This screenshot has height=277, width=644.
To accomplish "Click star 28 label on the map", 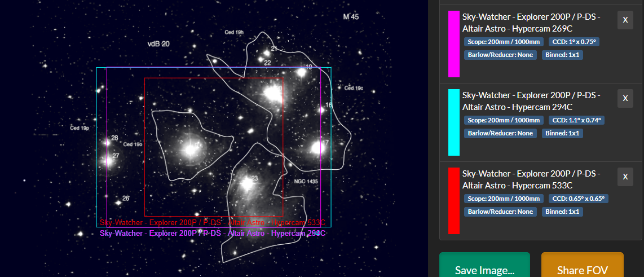I will tap(114, 138).
